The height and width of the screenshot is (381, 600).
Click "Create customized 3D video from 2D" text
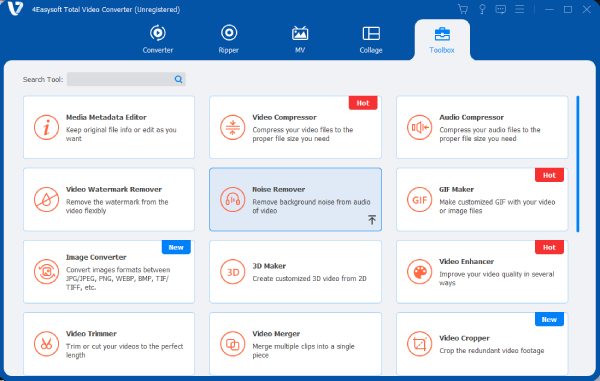[x=309, y=278]
